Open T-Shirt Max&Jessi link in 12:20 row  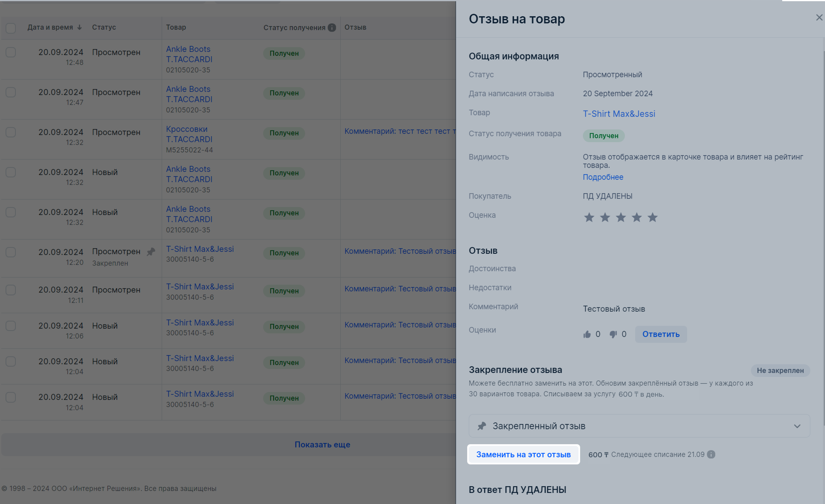coord(200,249)
